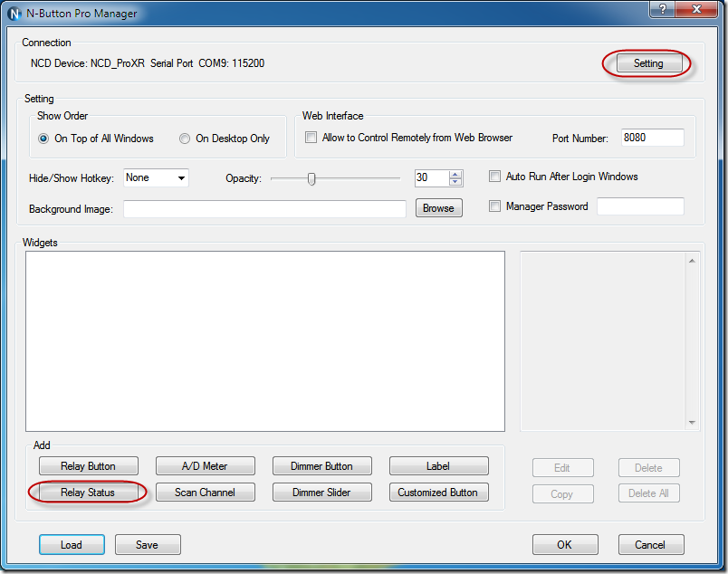This screenshot has width=728, height=574.
Task: Click the NCD Device connection info text
Action: (x=148, y=63)
